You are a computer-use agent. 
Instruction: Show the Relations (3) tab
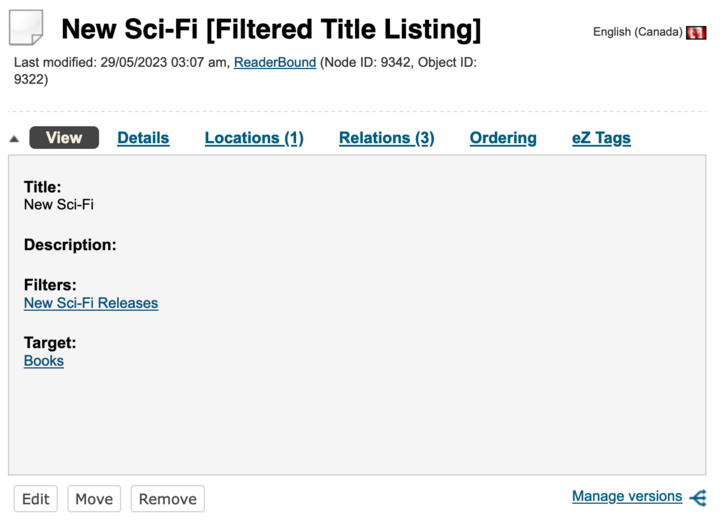(x=387, y=138)
